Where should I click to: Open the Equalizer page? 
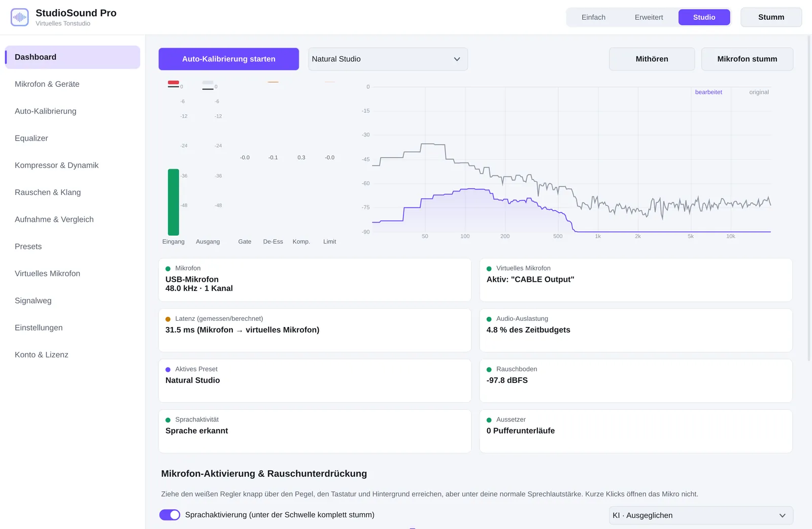[73, 138]
